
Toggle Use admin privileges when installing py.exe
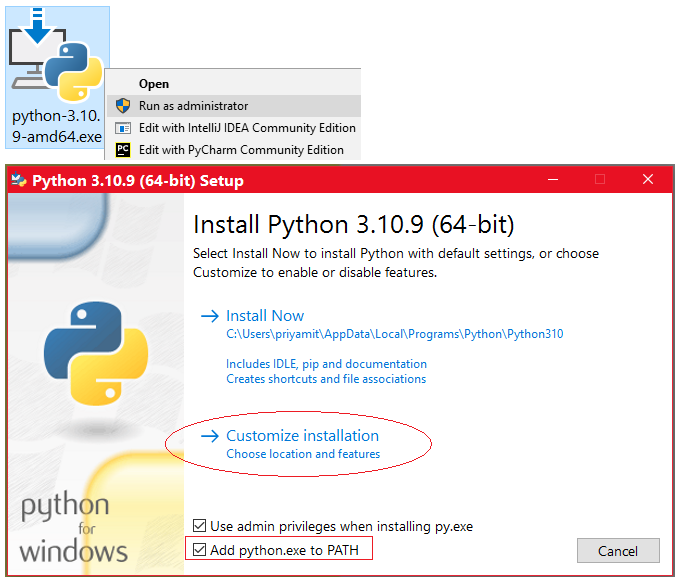pyautogui.click(x=199, y=526)
